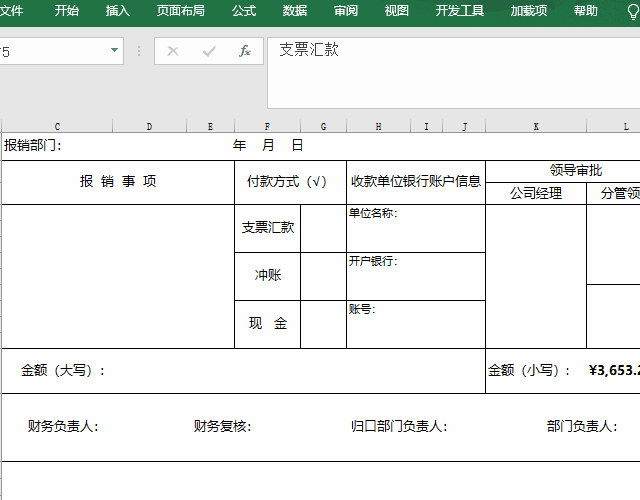Open the 开发工具 ribbon tab

point(460,10)
